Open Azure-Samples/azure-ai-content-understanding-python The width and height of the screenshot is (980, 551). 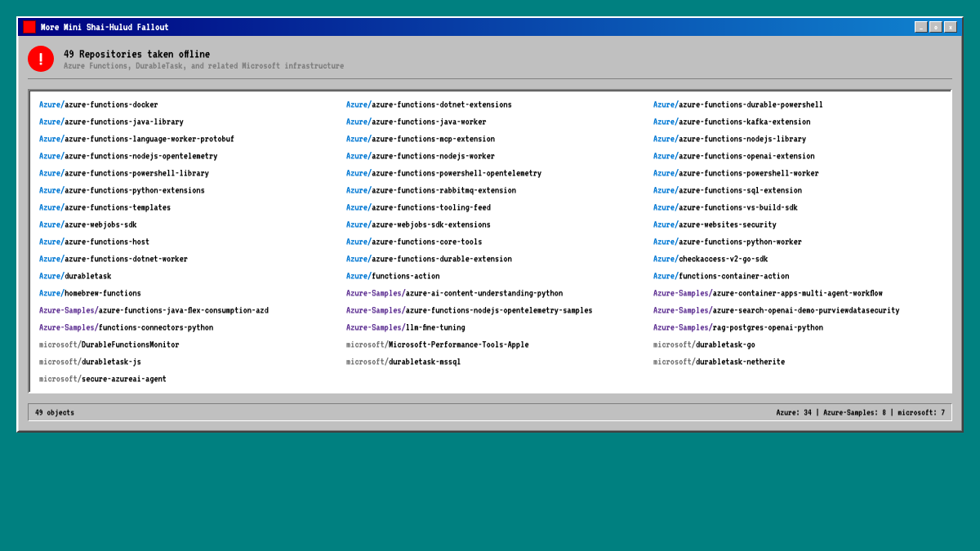click(x=454, y=293)
